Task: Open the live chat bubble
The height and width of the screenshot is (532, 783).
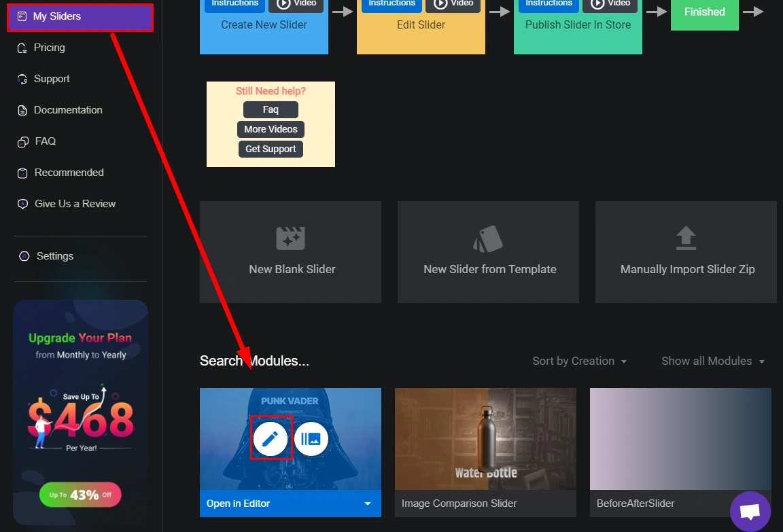Action: click(750, 512)
